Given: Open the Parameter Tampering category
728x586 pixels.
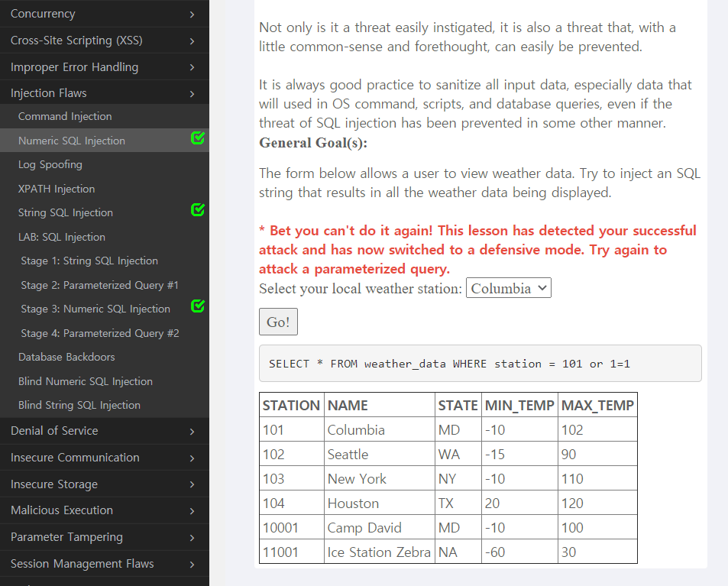Looking at the screenshot, I should (105, 537).
